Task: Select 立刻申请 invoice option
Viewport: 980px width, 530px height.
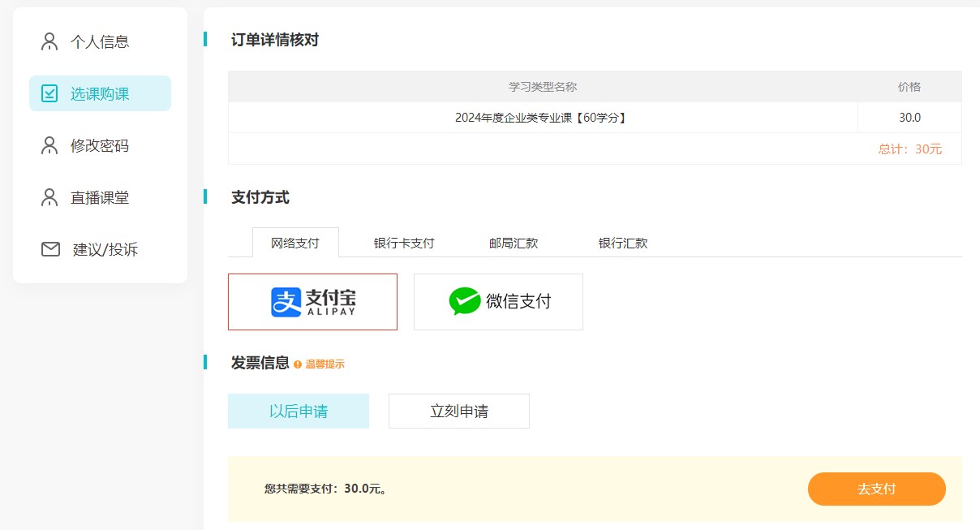Action: point(458,411)
